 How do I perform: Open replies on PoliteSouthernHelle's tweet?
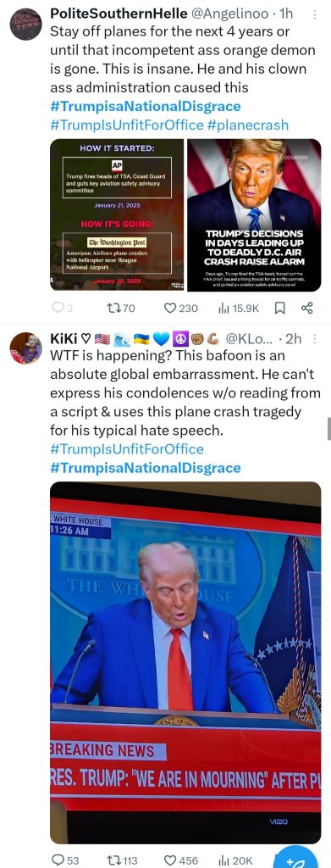click(58, 308)
